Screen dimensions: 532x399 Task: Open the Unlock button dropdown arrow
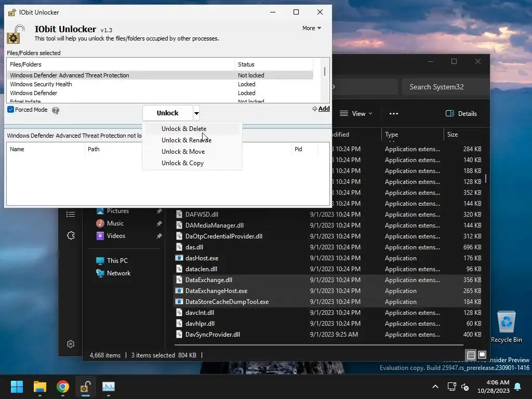click(x=196, y=113)
